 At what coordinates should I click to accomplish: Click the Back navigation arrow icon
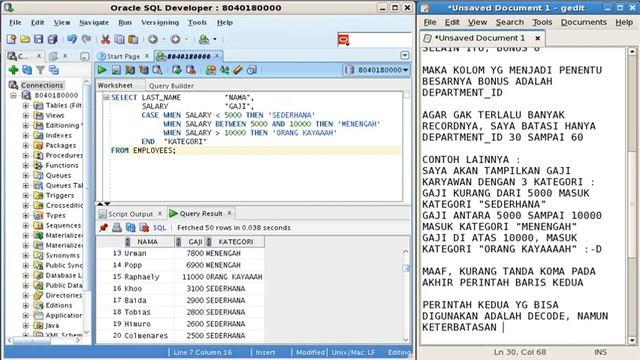point(153,39)
